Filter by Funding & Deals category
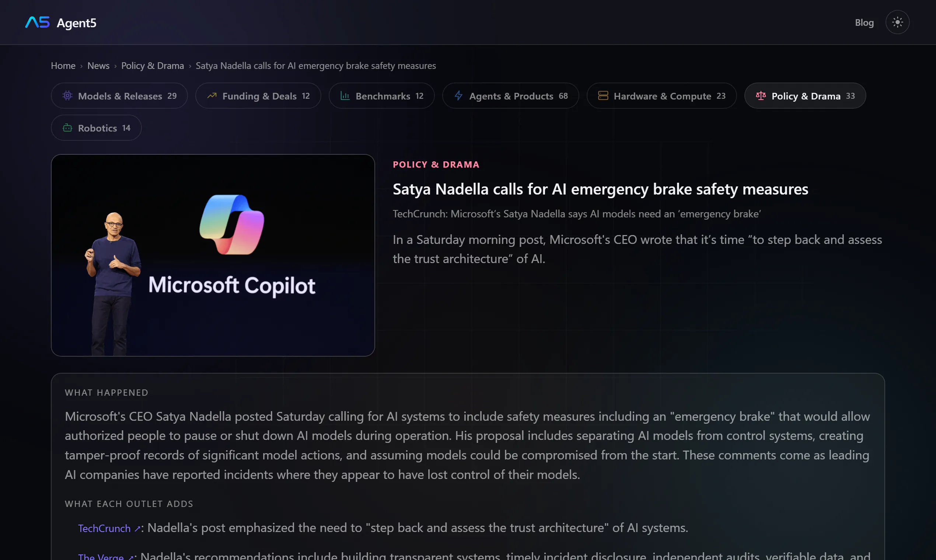The image size is (936, 560). click(258, 96)
